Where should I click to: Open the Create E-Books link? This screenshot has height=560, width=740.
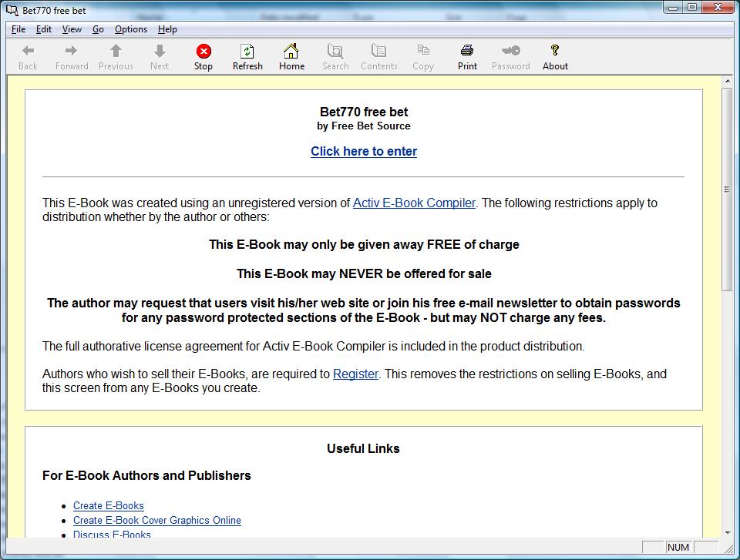[x=109, y=506]
